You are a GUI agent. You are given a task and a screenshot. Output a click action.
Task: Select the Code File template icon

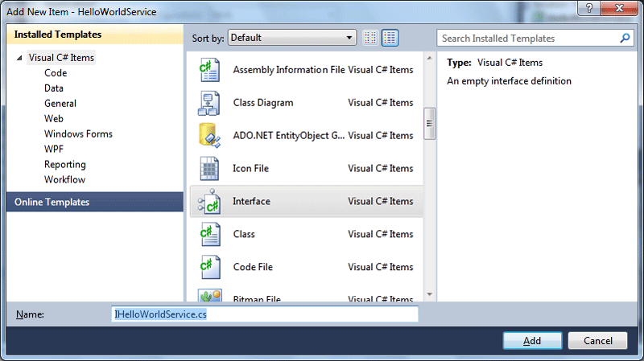(210, 267)
